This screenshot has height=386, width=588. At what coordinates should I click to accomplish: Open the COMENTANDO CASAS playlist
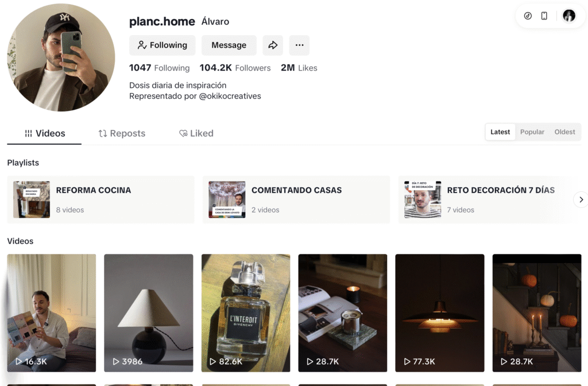pos(296,199)
